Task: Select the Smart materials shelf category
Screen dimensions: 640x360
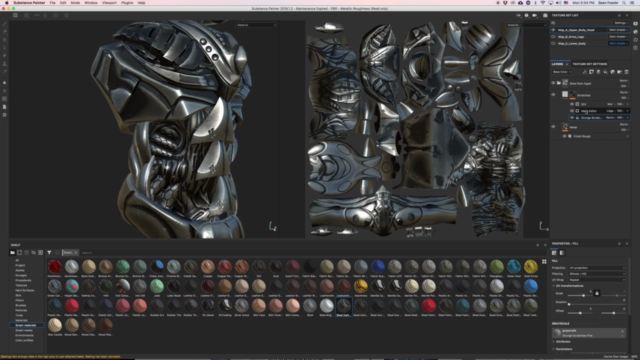Action: coord(26,325)
